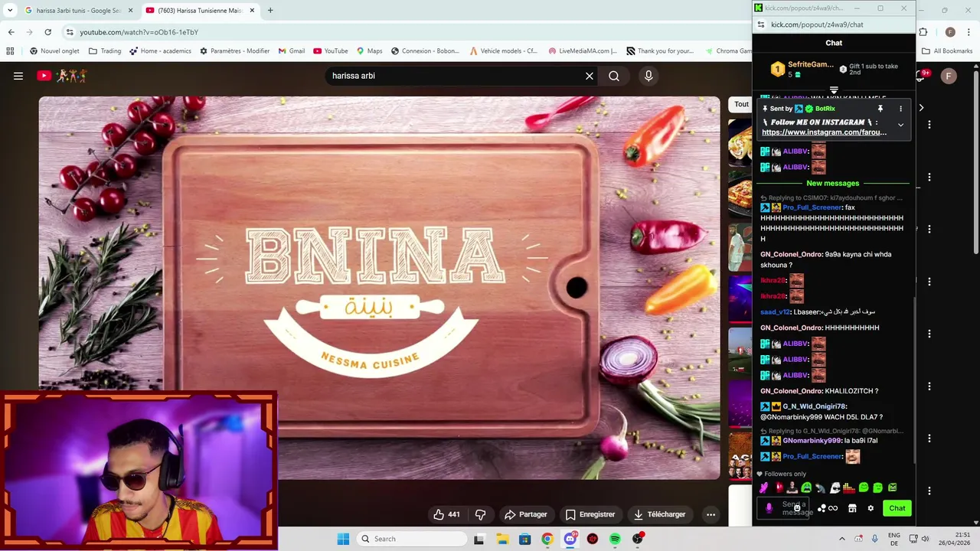Open a new Chrome tab
Image resolution: width=980 pixels, height=551 pixels.
click(x=270, y=11)
